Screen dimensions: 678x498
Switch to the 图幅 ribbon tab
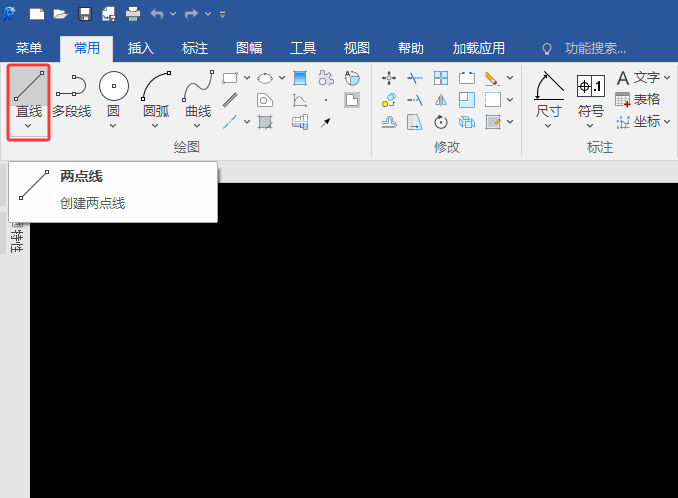click(249, 48)
